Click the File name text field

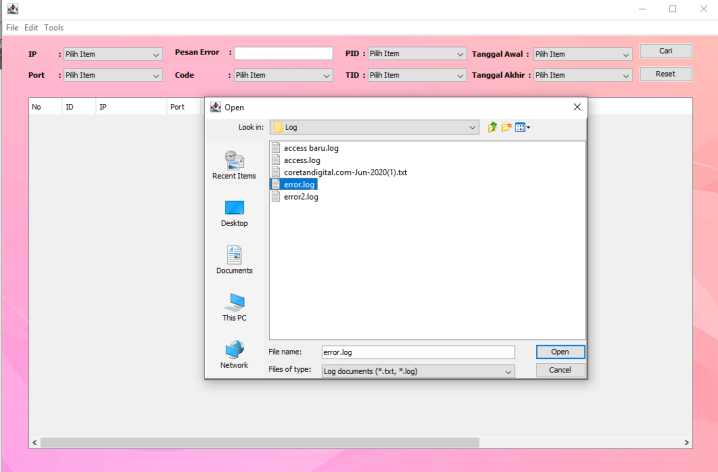417,352
